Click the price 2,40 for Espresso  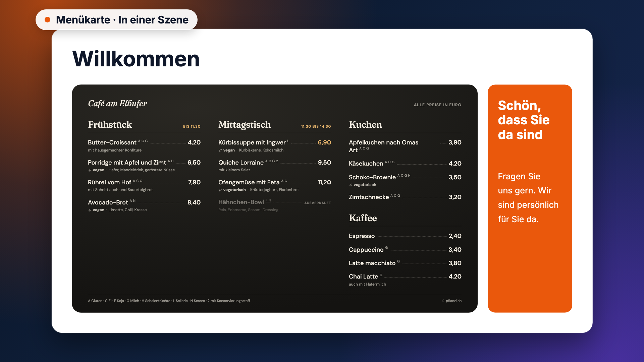coord(455,236)
